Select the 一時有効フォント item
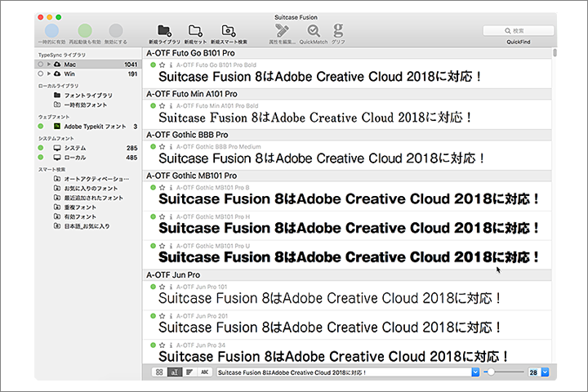Screen dimensions: 588x392 click(86, 105)
